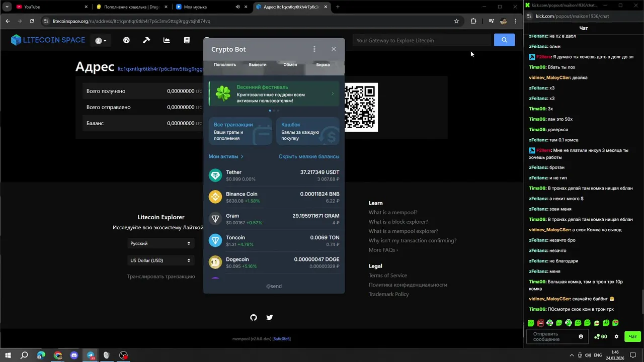Open Telegram from the taskbar
Image resolution: width=644 pixels, height=362 pixels.
pyautogui.click(x=91, y=355)
